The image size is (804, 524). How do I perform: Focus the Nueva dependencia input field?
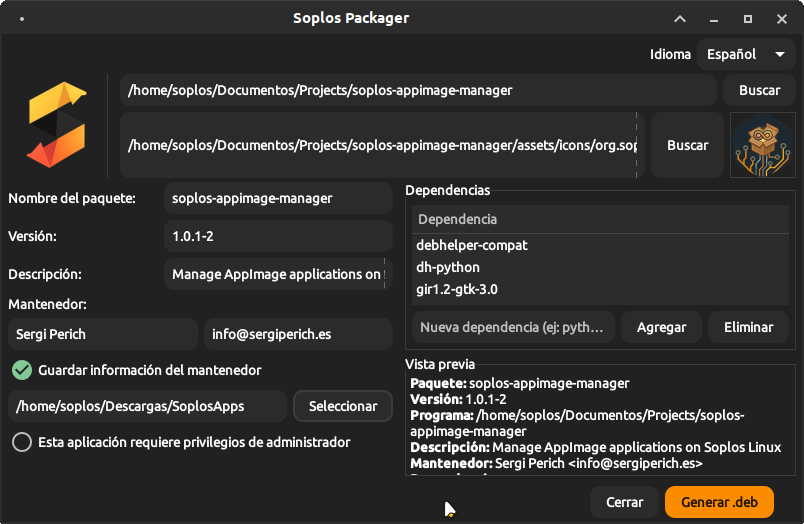point(513,327)
